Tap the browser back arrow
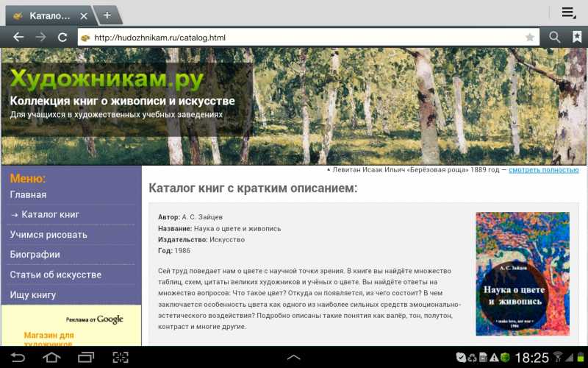 click(x=18, y=38)
